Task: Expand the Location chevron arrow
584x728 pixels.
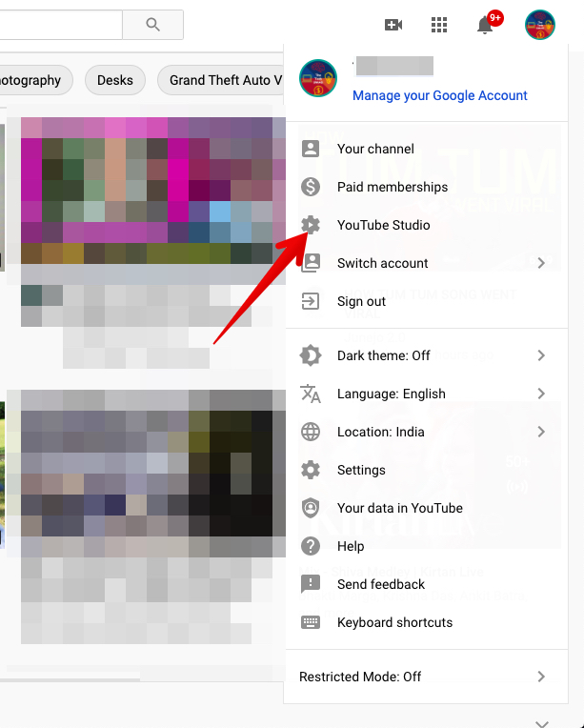Action: 541,432
